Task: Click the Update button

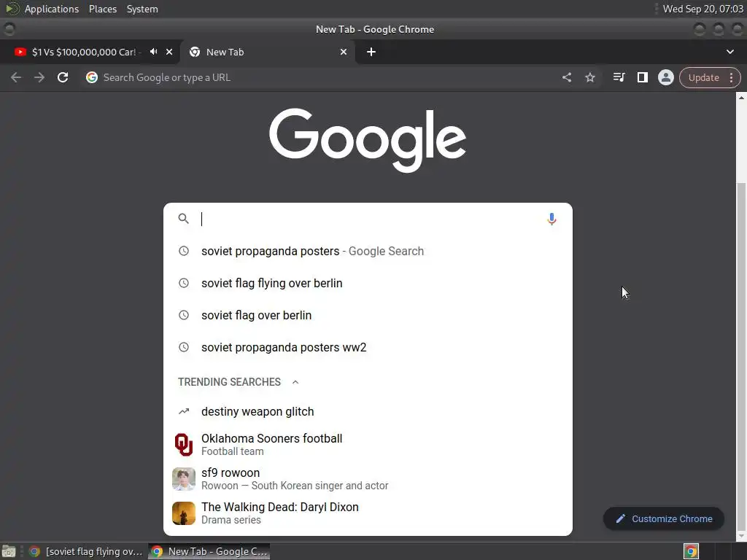Action: click(703, 77)
